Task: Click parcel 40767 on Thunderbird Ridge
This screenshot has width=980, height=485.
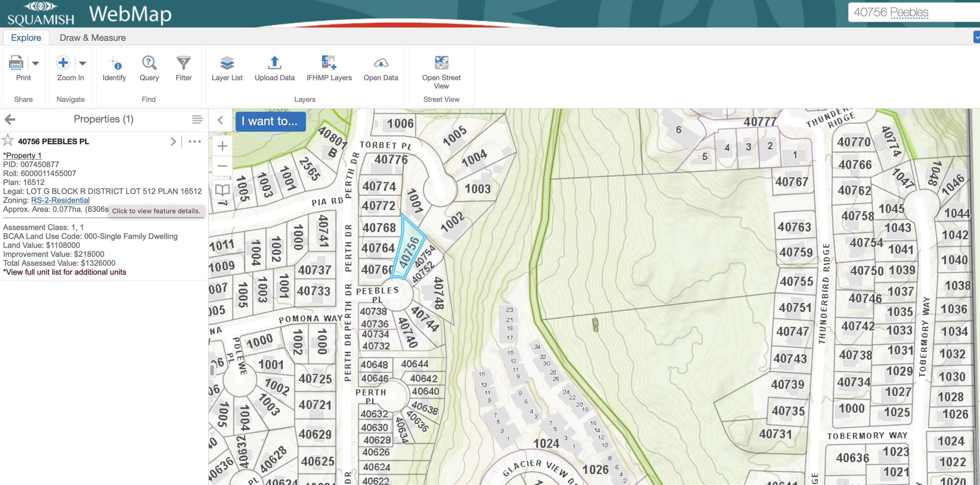Action: point(792,182)
